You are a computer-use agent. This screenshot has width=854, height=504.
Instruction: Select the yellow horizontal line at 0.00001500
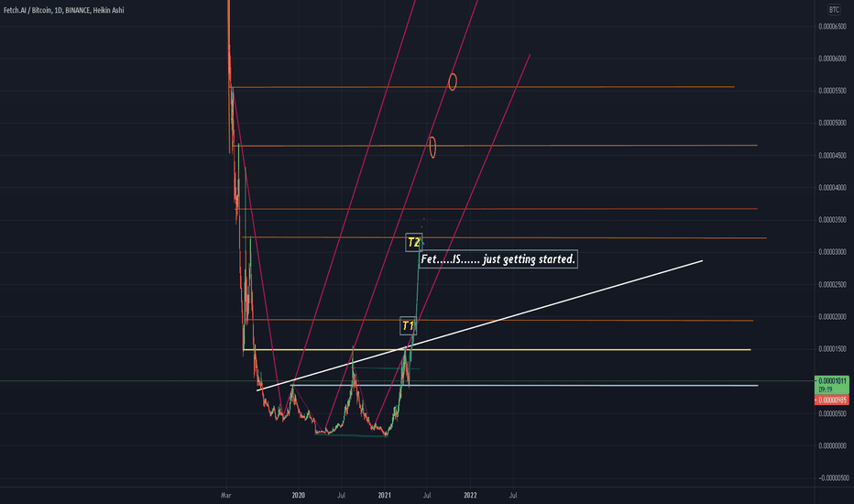(497, 349)
